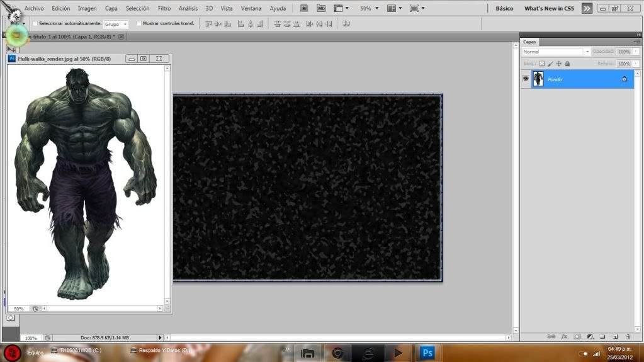The image size is (644, 362).
Task: Click the distribute top edges icon
Action: 278,24
